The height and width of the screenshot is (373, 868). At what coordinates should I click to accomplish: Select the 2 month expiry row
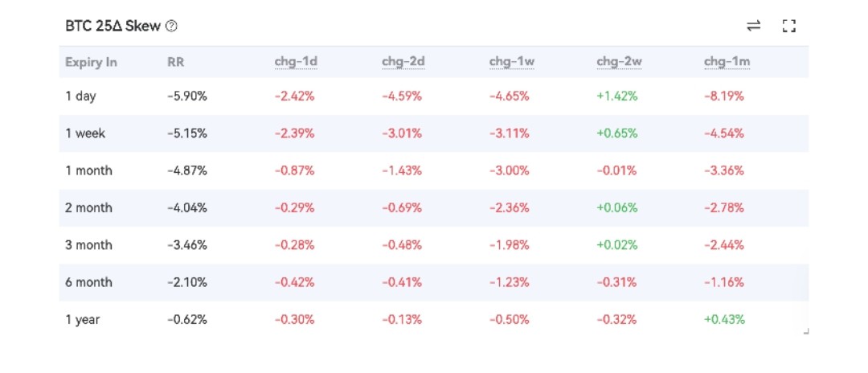pyautogui.click(x=88, y=207)
